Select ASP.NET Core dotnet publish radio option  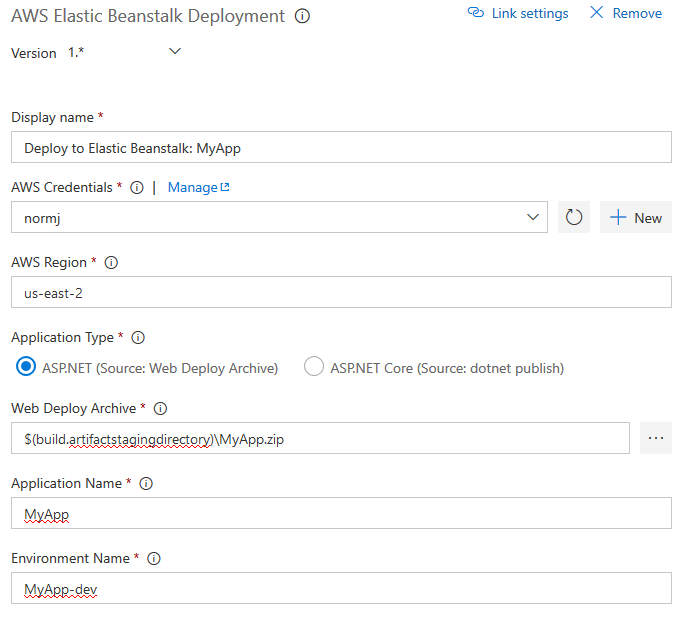(x=314, y=366)
